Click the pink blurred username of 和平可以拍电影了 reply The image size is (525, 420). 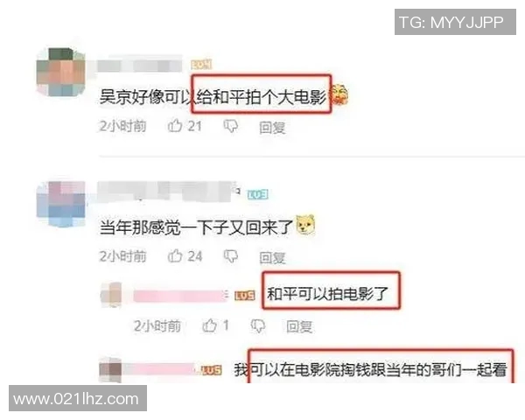pyautogui.click(x=181, y=296)
